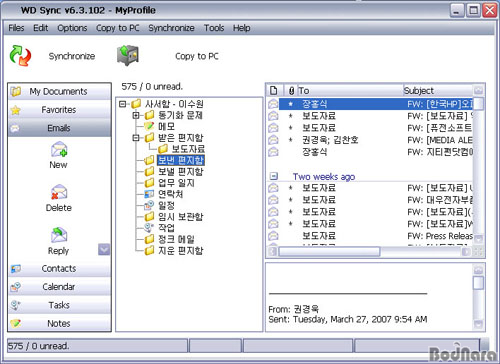Sort by the To column header

click(350, 91)
